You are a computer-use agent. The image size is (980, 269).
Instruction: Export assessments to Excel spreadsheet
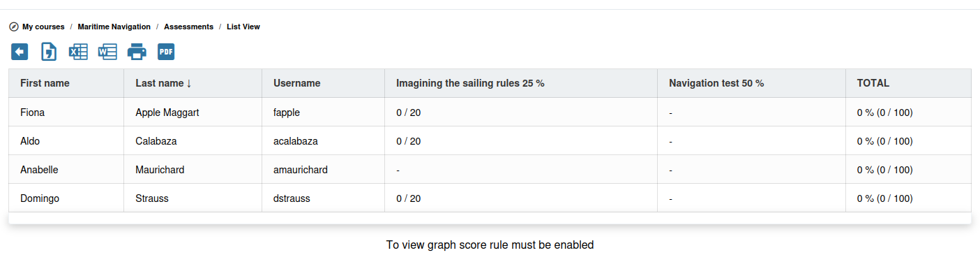(78, 52)
